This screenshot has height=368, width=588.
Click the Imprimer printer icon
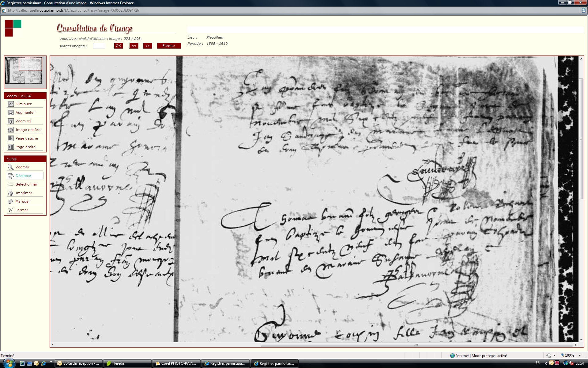(11, 193)
